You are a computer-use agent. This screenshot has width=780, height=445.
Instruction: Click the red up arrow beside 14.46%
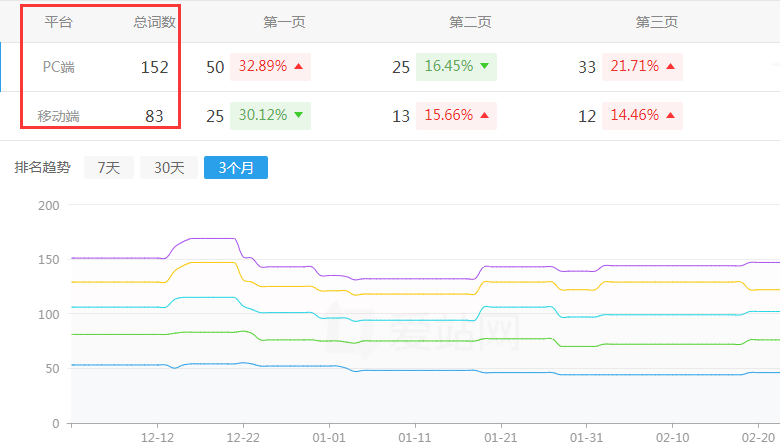(670, 116)
